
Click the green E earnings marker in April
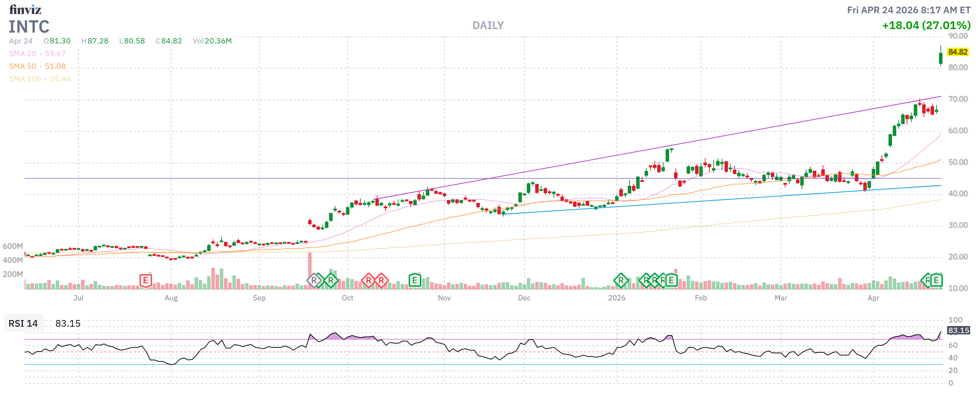tap(936, 281)
